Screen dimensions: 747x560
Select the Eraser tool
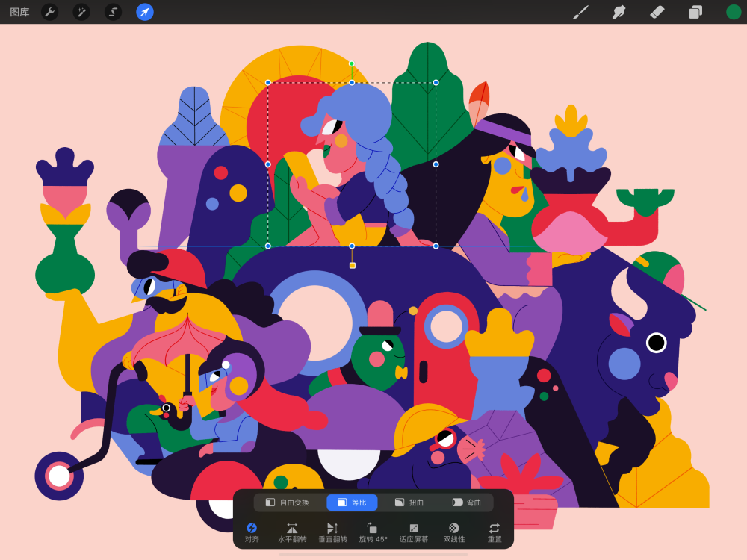coord(657,12)
